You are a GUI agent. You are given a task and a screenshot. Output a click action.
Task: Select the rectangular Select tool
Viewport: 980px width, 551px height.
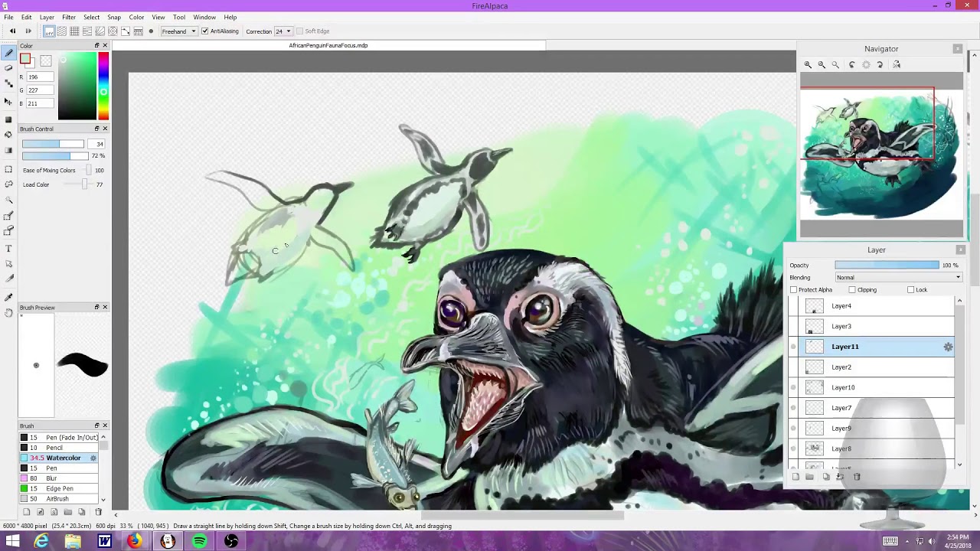[8, 169]
